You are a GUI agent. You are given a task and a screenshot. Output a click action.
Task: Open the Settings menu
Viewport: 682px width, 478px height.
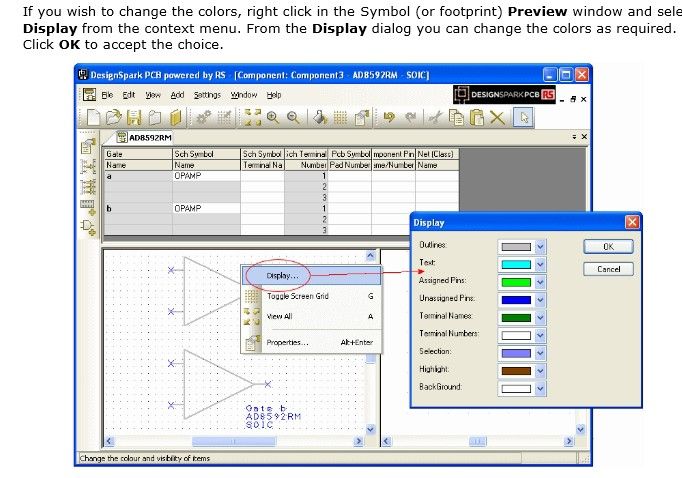207,95
